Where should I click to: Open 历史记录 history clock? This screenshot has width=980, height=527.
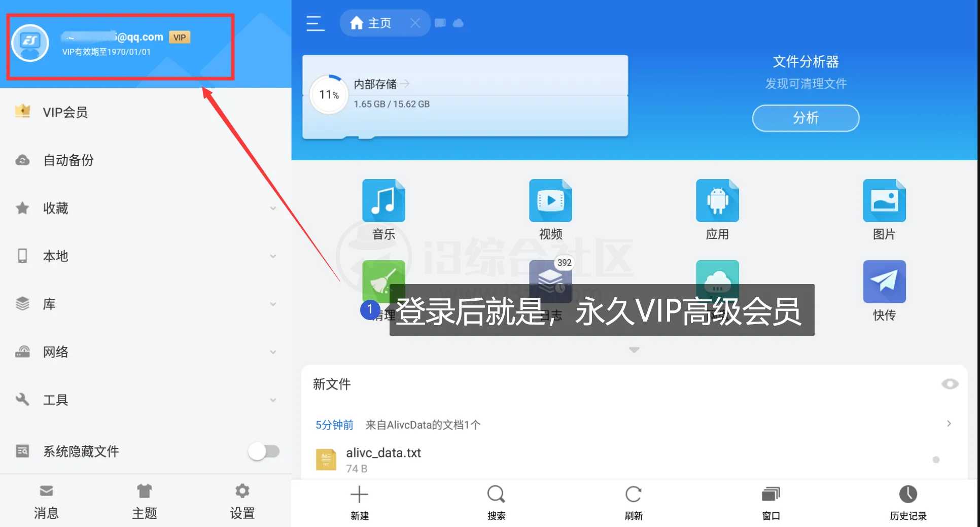[908, 503]
